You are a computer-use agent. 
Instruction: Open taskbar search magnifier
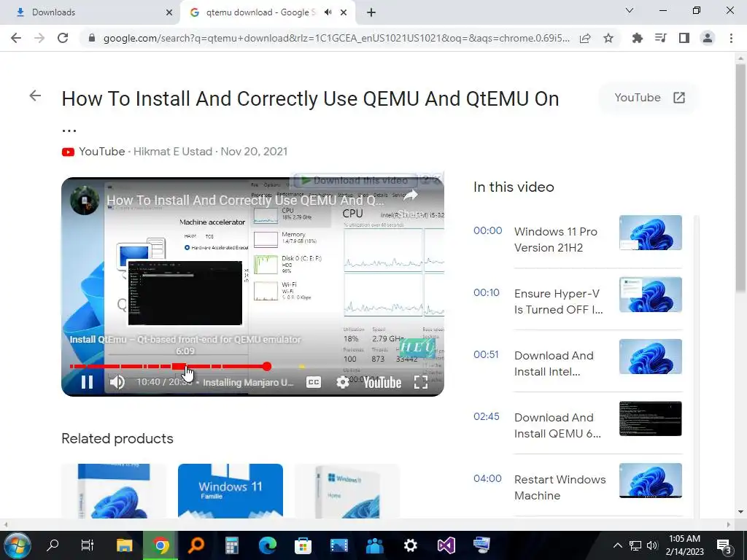53,545
